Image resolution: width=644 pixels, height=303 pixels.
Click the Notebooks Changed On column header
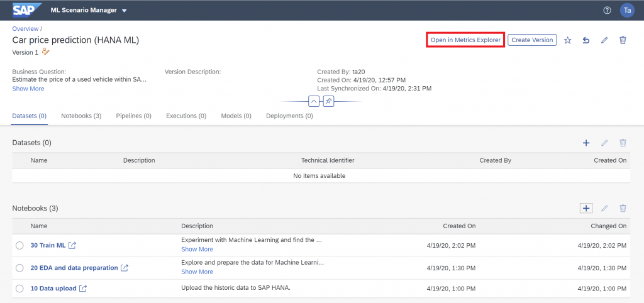[609, 226]
